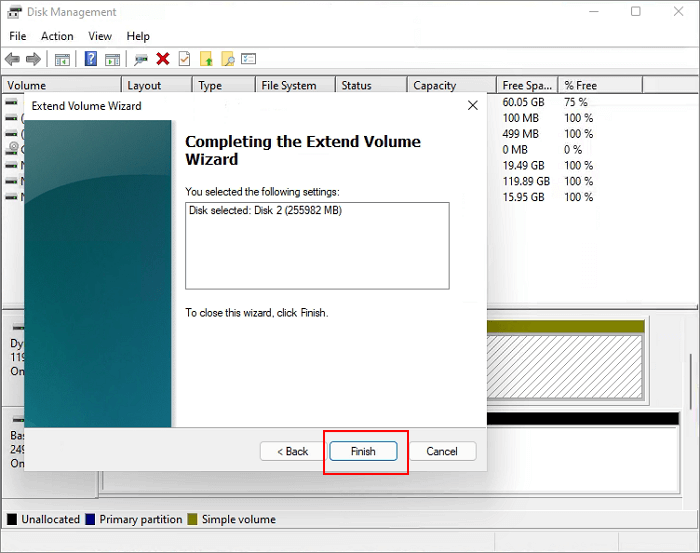Screen dimensions: 700x553
Task: Click the Properties checkmark page icon
Action: 184,60
